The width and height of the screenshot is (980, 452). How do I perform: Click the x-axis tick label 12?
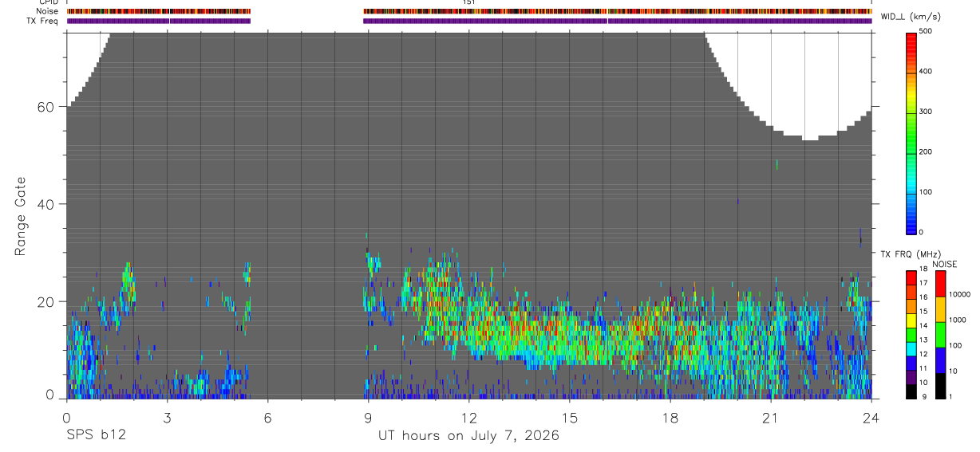tap(469, 418)
